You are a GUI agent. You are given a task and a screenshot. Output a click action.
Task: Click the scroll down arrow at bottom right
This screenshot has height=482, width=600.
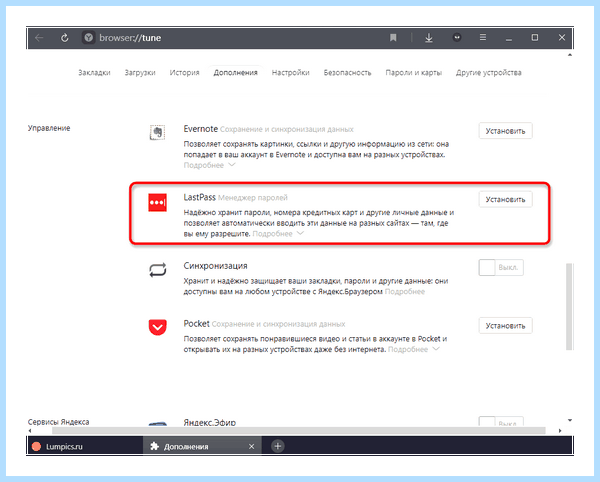tap(569, 420)
